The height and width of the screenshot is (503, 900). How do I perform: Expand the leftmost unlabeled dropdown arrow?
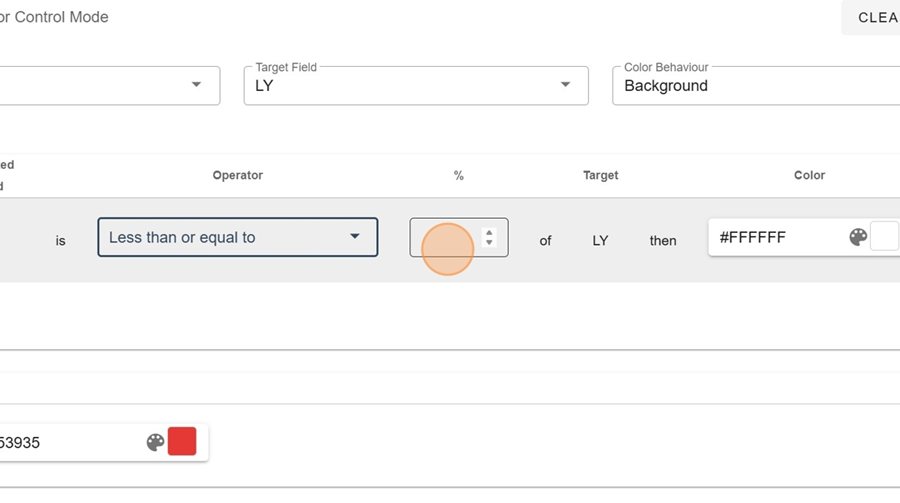[x=196, y=85]
